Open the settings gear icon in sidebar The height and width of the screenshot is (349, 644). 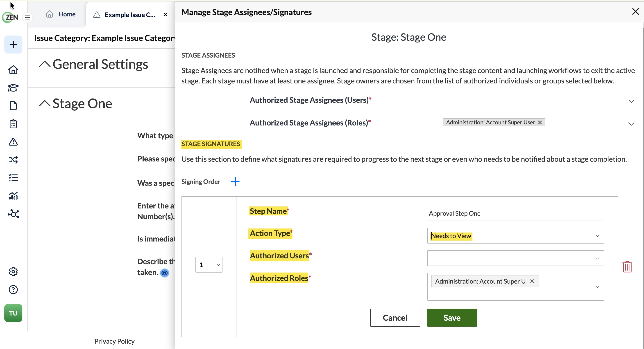click(13, 271)
